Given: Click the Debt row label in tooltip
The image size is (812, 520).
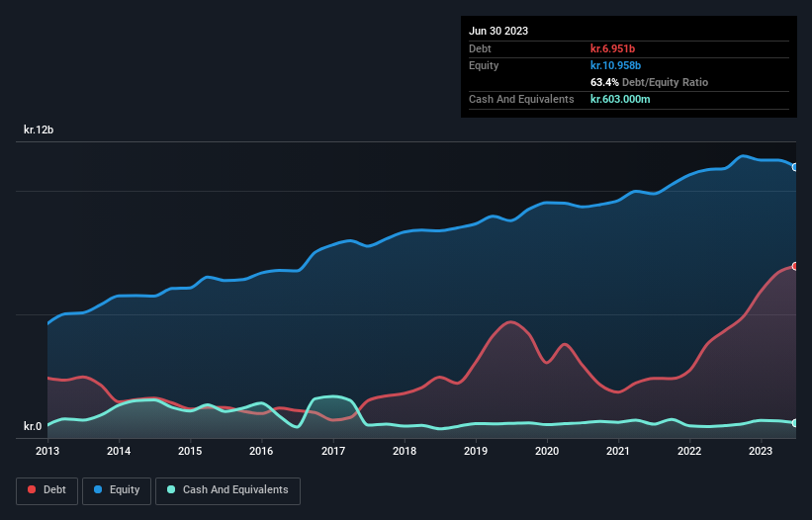Looking at the screenshot, I should [x=480, y=48].
